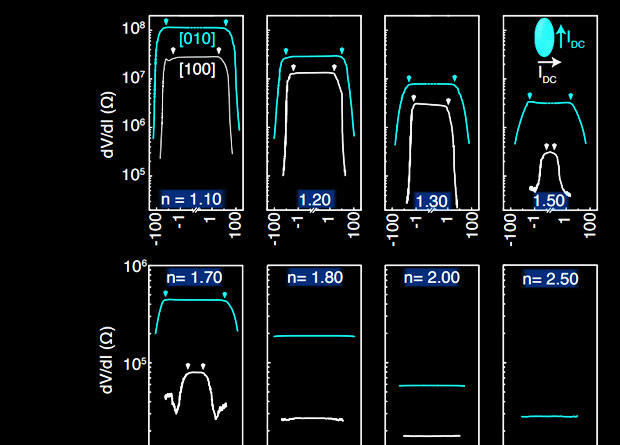The image size is (620, 445).
Task: Select the 1.50 panel label
Action: pyautogui.click(x=548, y=201)
